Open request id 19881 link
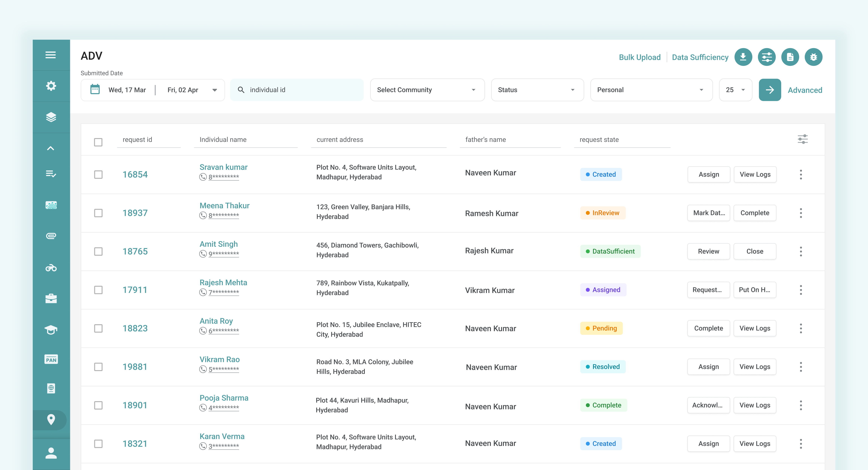The width and height of the screenshot is (868, 470). point(135,367)
